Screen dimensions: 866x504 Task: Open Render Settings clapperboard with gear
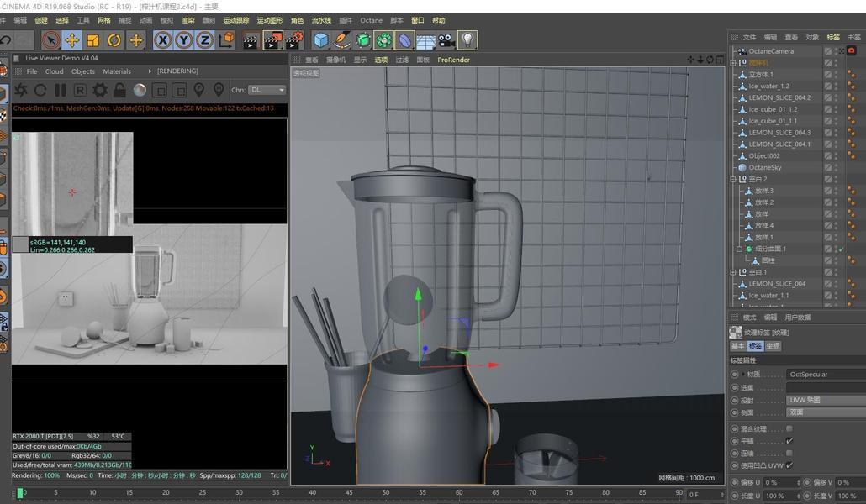click(x=294, y=40)
